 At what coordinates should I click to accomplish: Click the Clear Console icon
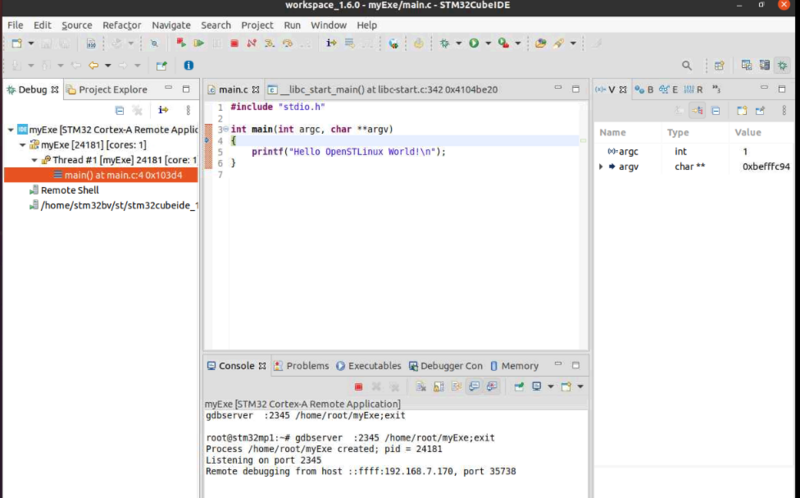pyautogui.click(x=420, y=387)
